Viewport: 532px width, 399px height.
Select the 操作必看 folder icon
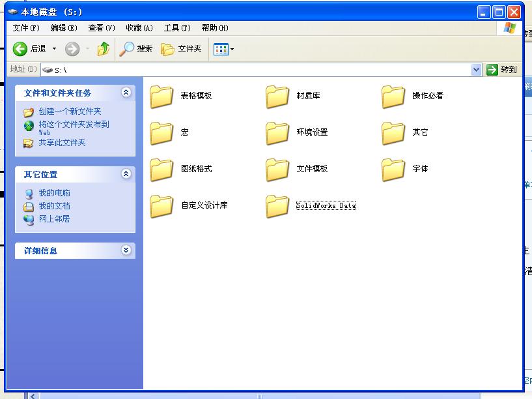tap(393, 96)
